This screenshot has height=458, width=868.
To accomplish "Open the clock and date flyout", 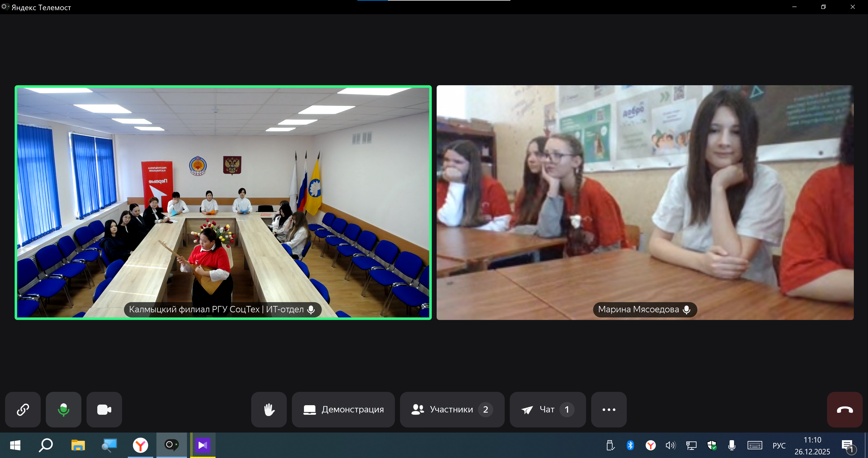I will click(812, 445).
